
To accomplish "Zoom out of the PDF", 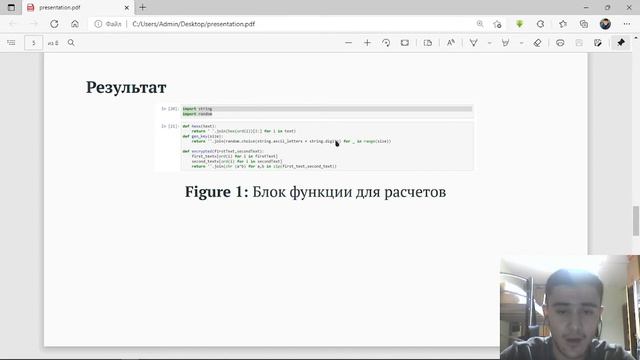I will 348,42.
